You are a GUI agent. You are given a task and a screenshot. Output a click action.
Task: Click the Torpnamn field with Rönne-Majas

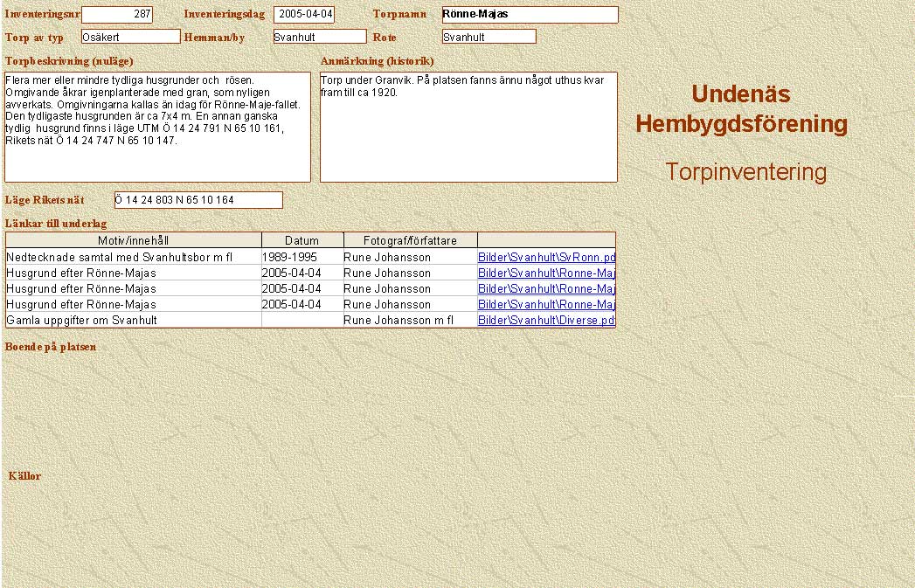[x=530, y=15]
